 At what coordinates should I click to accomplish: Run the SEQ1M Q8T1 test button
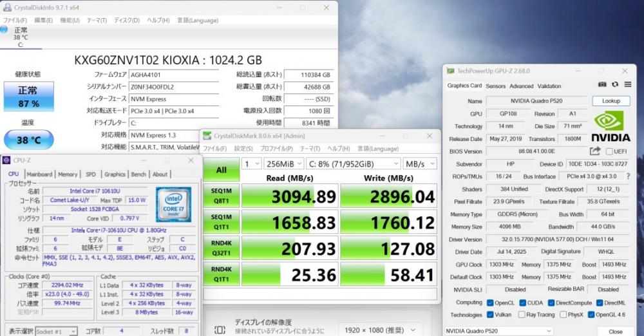(222, 196)
